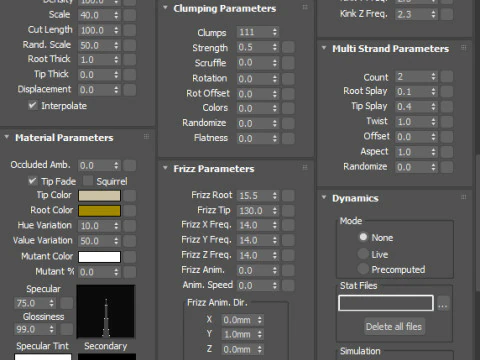Toggle the Interpolate checkbox

(32, 106)
